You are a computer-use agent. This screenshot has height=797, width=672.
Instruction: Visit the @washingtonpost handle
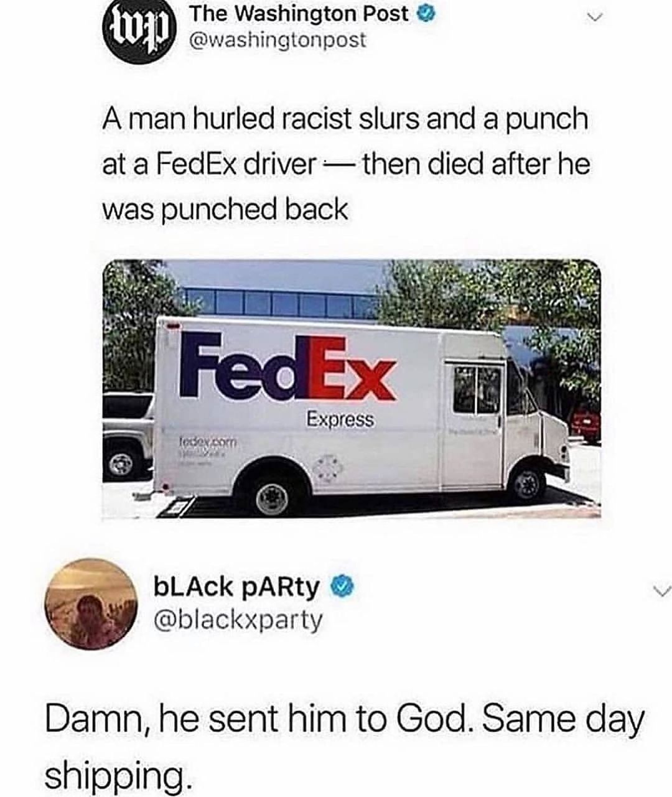click(x=277, y=41)
